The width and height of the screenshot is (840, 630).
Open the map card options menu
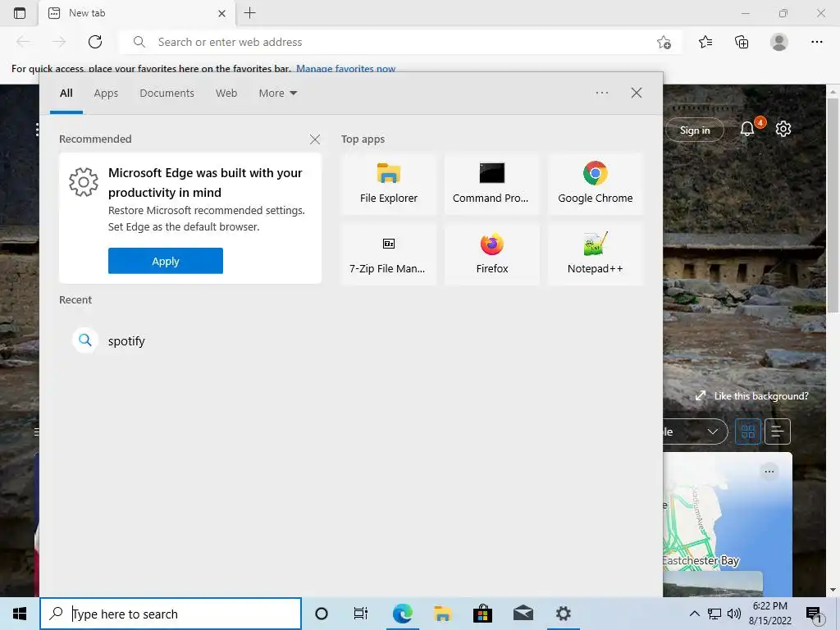pos(769,472)
